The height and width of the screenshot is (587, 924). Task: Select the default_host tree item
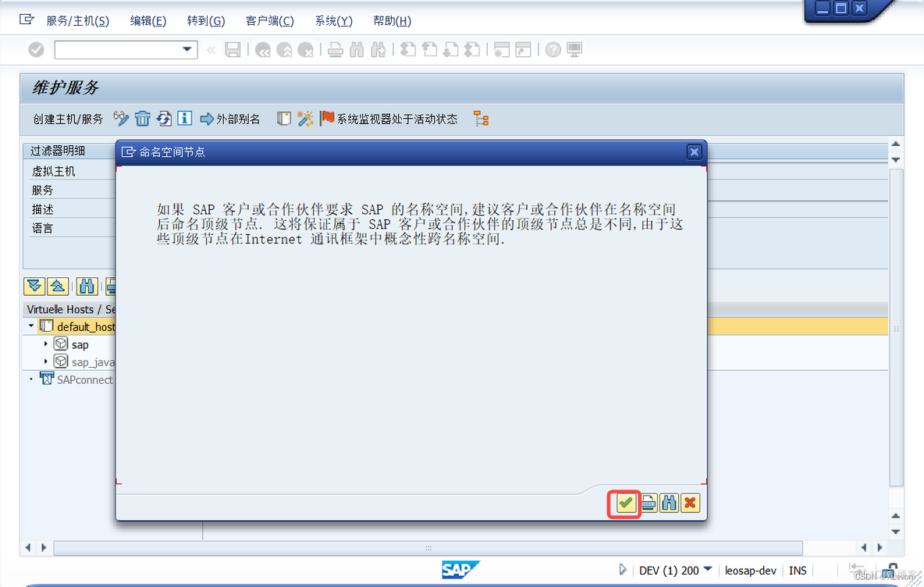click(85, 326)
